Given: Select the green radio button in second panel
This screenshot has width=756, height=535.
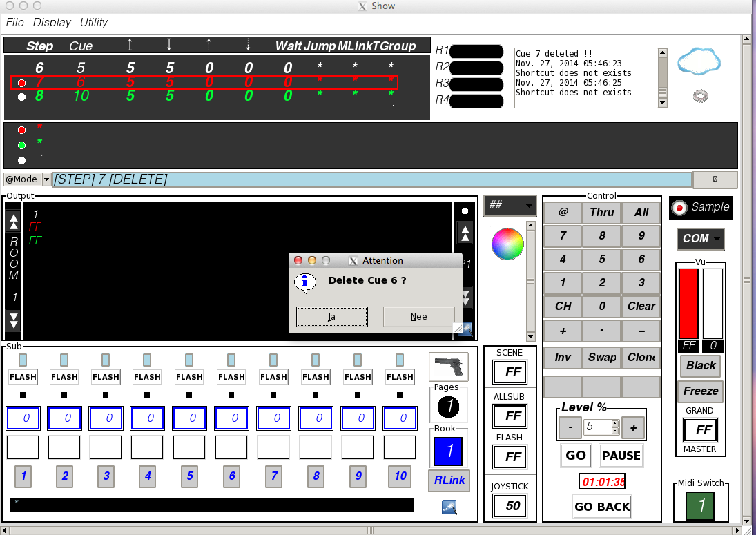Looking at the screenshot, I should coord(21,145).
